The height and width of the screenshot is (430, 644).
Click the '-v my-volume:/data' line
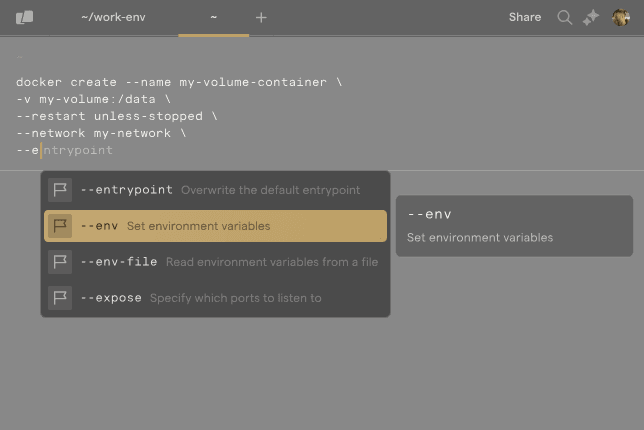93,99
